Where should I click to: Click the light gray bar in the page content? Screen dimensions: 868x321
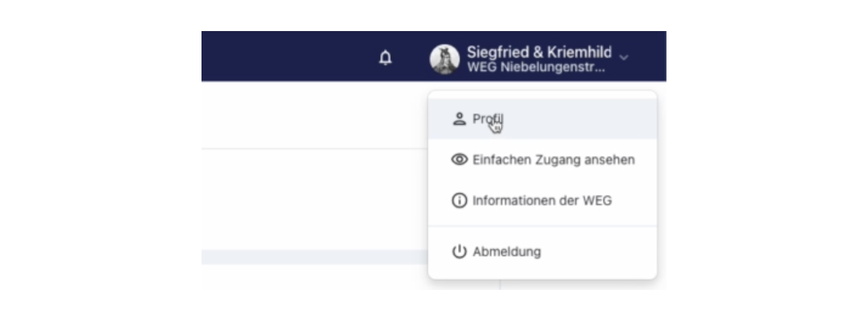310,256
